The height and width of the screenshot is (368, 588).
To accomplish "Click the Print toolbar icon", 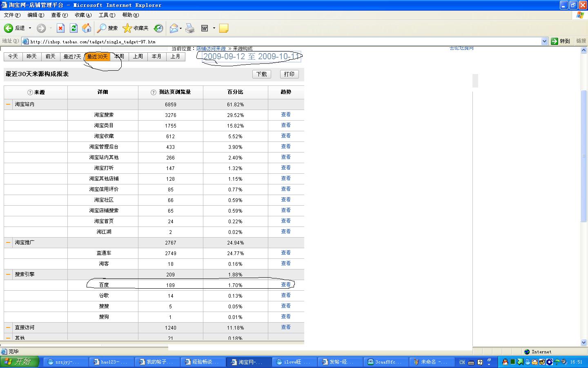I will 190,28.
